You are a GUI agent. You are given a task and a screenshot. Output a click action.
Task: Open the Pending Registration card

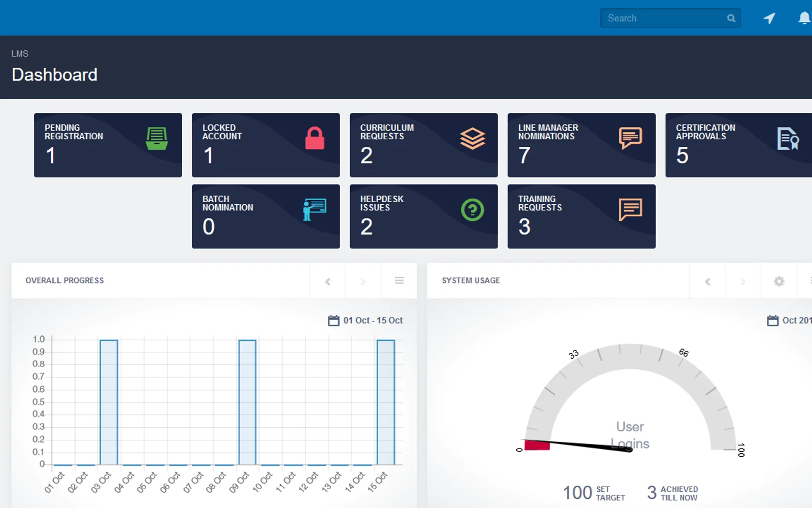coord(108,145)
